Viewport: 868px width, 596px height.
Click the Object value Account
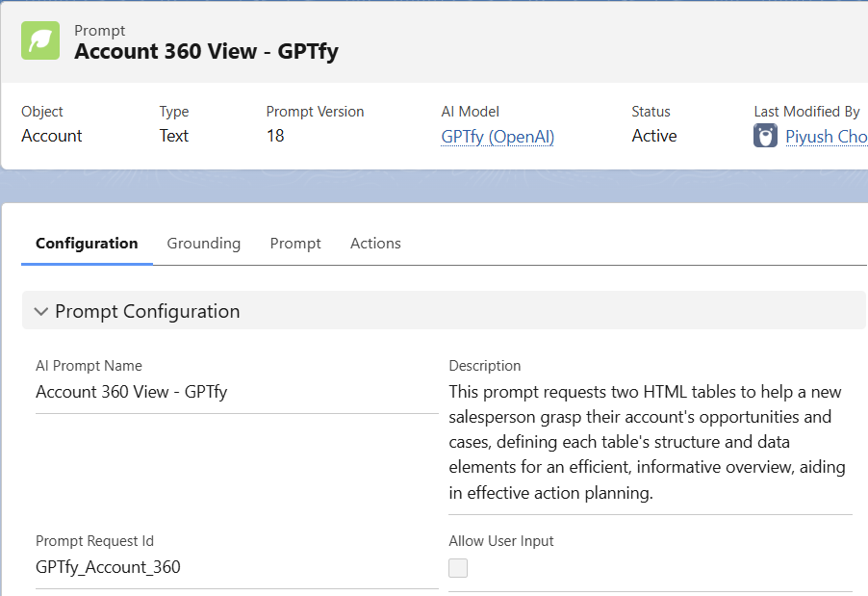tap(52, 136)
